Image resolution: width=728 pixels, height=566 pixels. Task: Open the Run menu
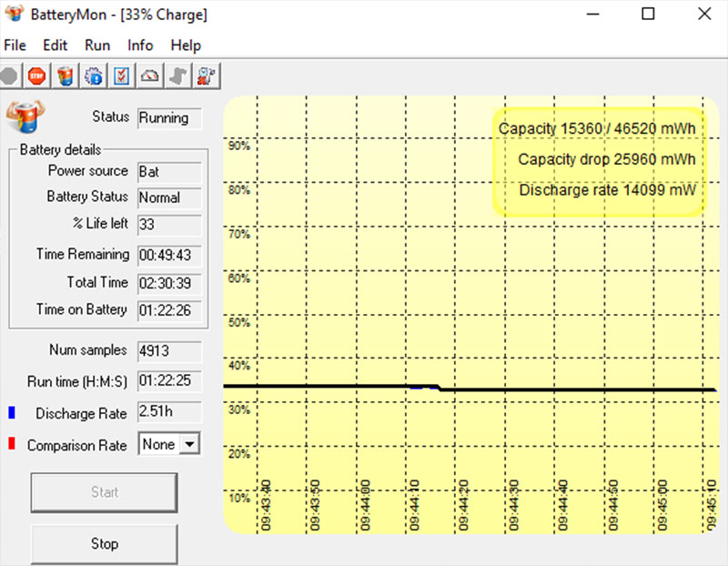[x=97, y=45]
